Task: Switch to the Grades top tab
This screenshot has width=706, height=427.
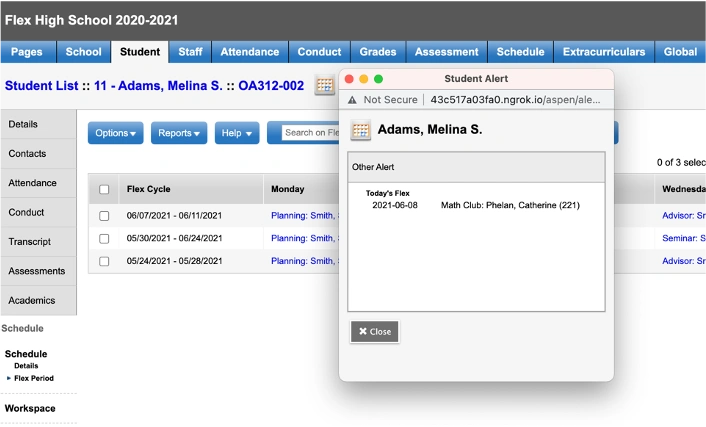Action: [378, 52]
